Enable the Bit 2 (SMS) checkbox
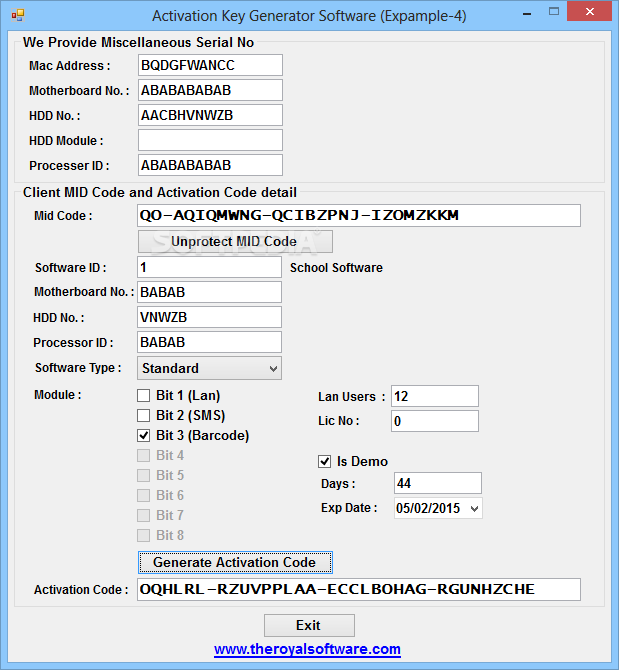619x670 pixels. 144,415
